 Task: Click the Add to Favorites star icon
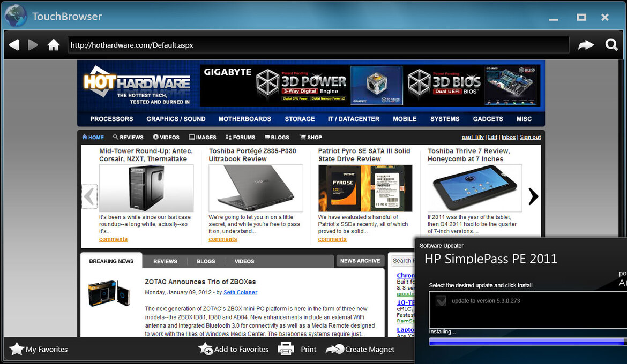point(206,349)
